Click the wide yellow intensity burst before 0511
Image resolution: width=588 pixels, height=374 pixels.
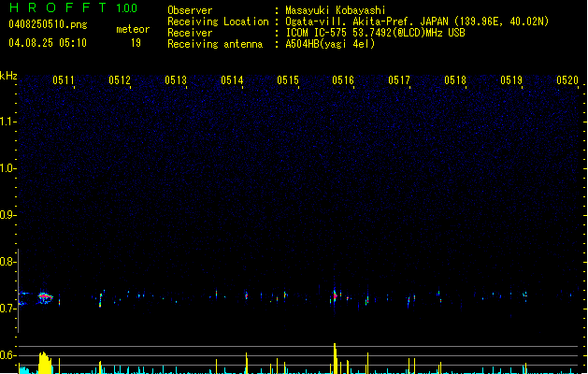click(x=45, y=363)
